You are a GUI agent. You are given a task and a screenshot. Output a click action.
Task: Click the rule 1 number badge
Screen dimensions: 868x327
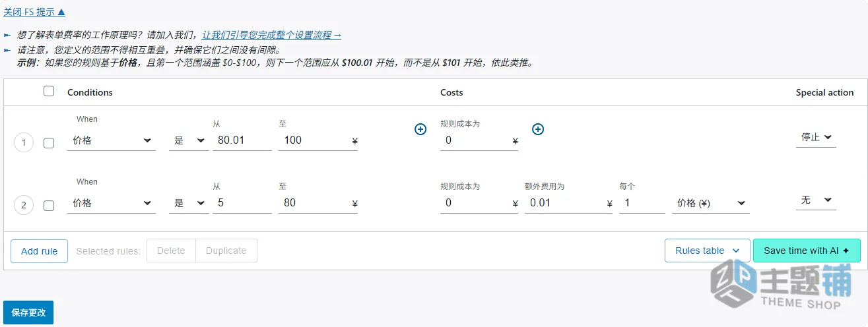24,142
